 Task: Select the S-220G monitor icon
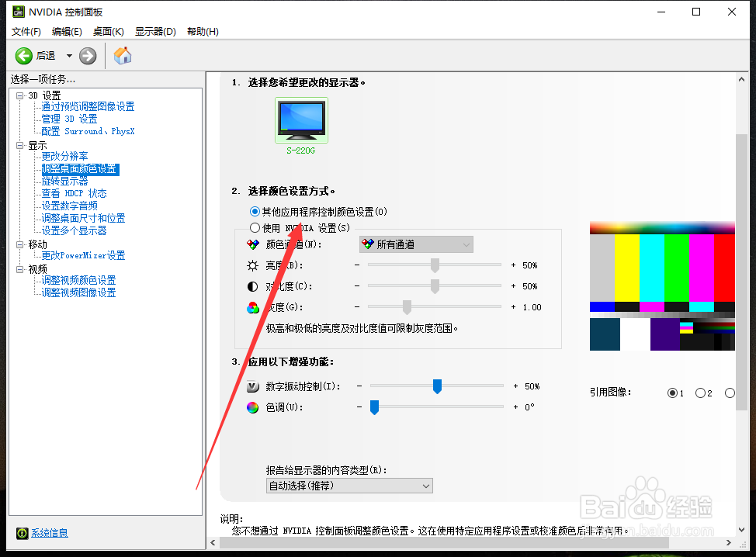[x=301, y=120]
